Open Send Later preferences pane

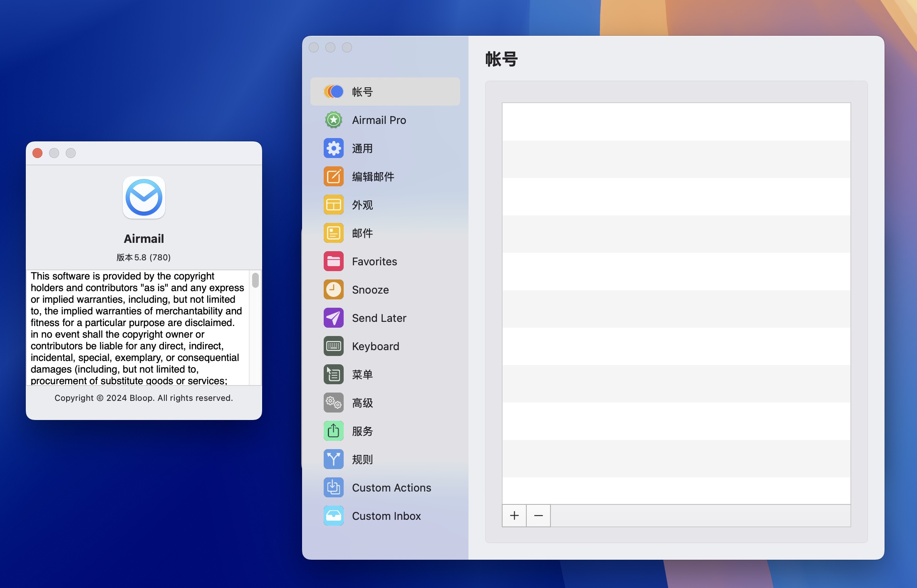[385, 318]
